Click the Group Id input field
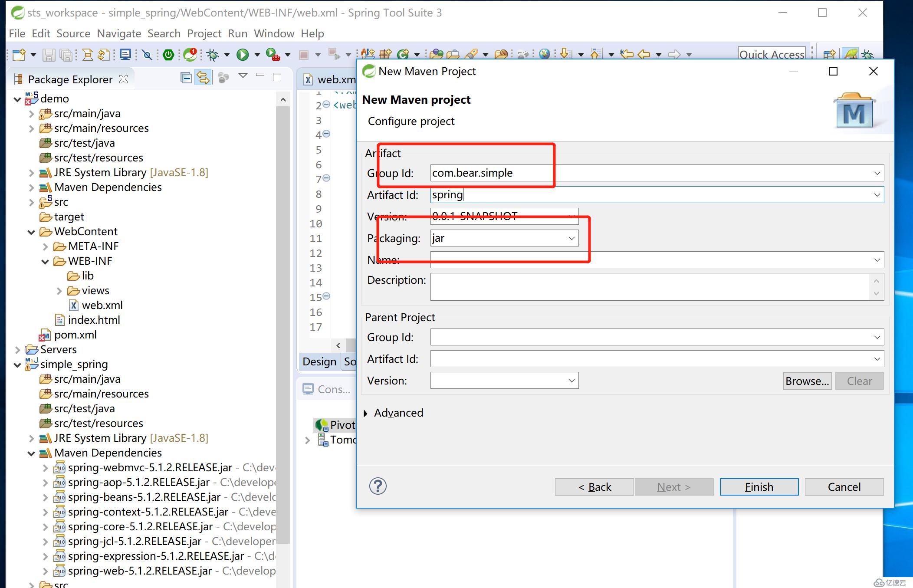 [656, 173]
